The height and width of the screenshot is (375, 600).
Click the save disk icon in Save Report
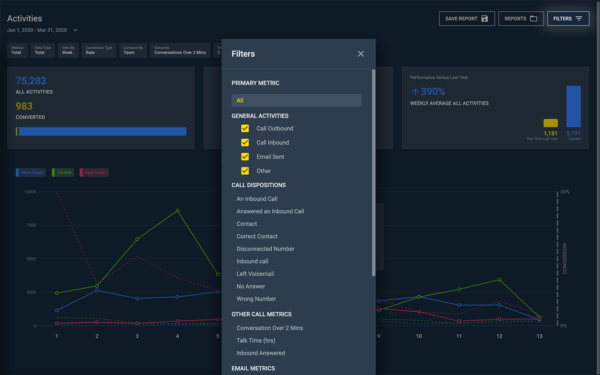click(484, 18)
